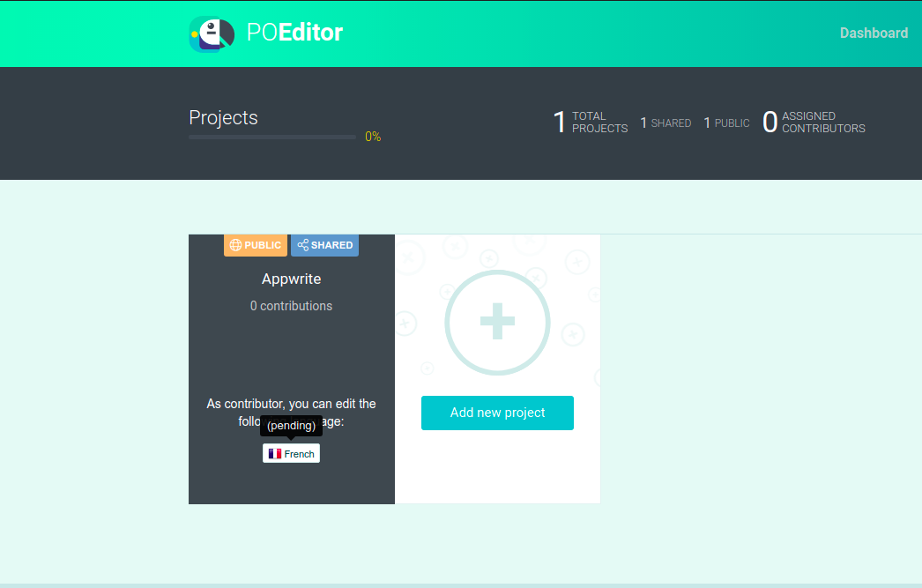922x588 pixels.
Task: Click the Assigned Contributors counter
Action: tap(813, 122)
